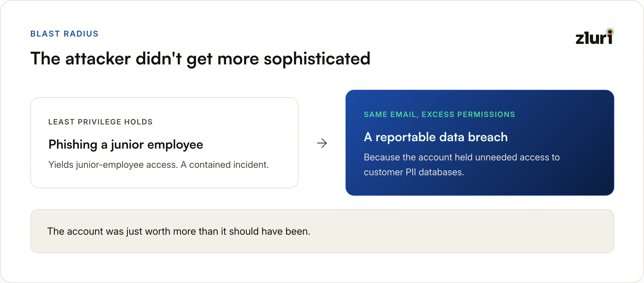This screenshot has height=283, width=644.
Task: Click the right arrow between cards
Action: coord(322,143)
